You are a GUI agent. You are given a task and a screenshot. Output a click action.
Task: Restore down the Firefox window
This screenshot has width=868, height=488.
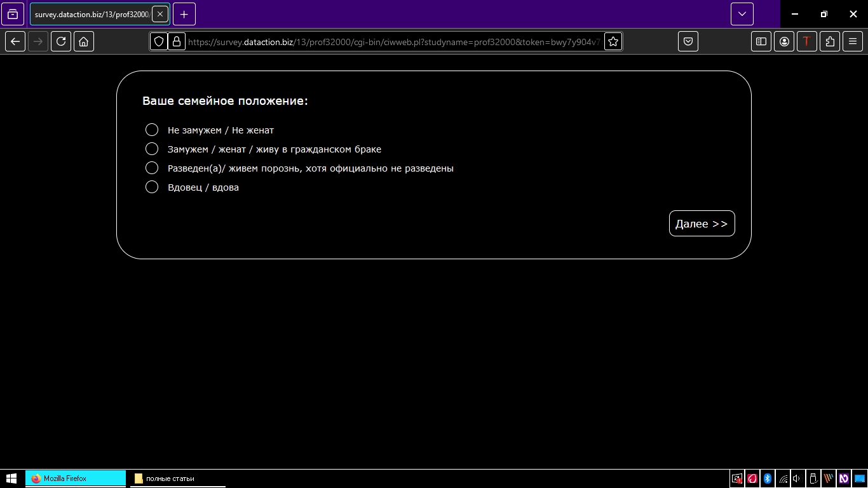click(824, 14)
